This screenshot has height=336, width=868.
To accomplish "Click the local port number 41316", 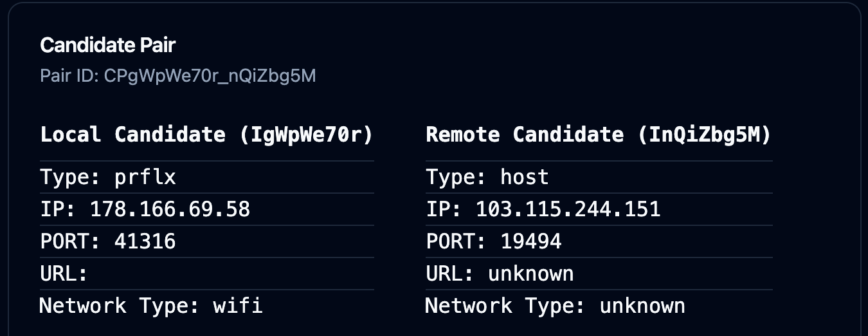I will pos(145,241).
